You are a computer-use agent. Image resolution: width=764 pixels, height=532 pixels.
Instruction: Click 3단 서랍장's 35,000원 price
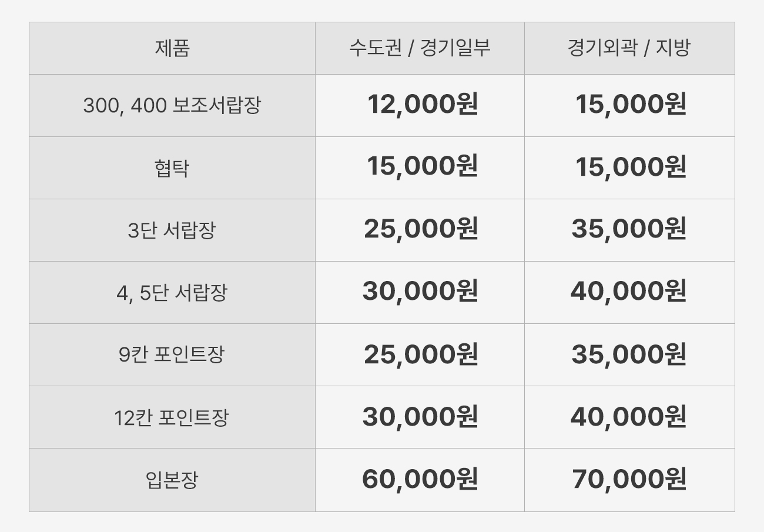pyautogui.click(x=629, y=229)
